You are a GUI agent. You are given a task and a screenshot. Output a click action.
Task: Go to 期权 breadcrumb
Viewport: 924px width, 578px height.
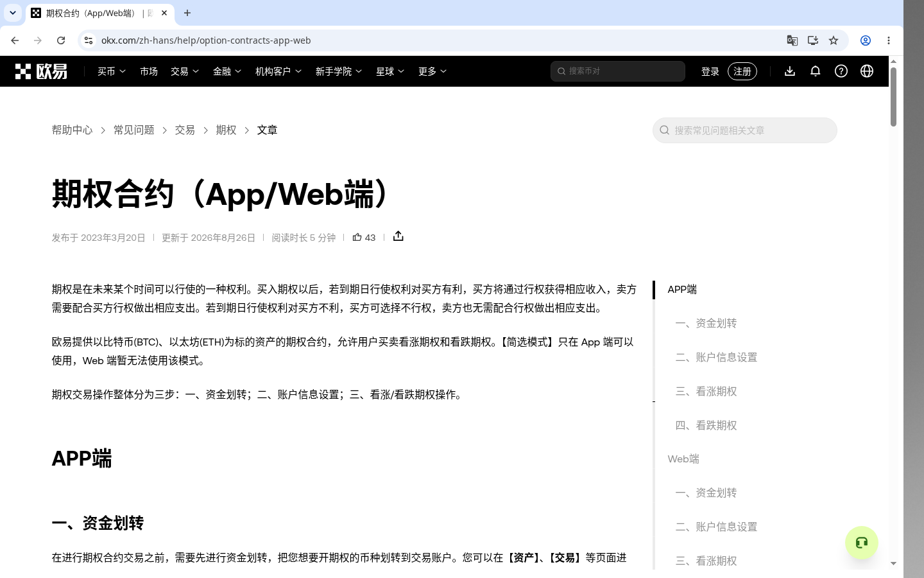pos(227,130)
